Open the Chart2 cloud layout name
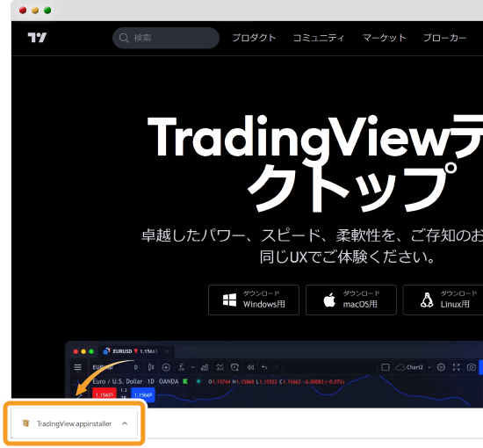483x448 pixels. point(410,367)
